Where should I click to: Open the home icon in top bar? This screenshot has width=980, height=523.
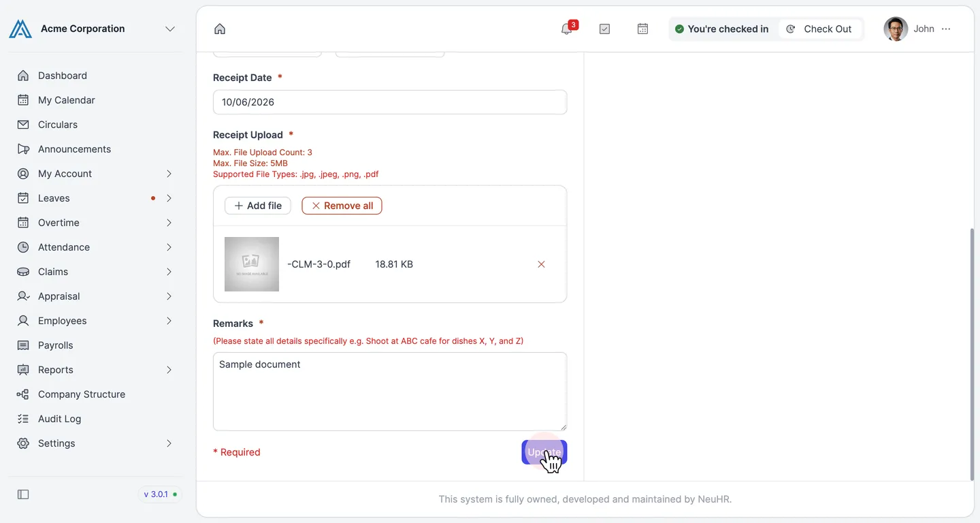220,29
